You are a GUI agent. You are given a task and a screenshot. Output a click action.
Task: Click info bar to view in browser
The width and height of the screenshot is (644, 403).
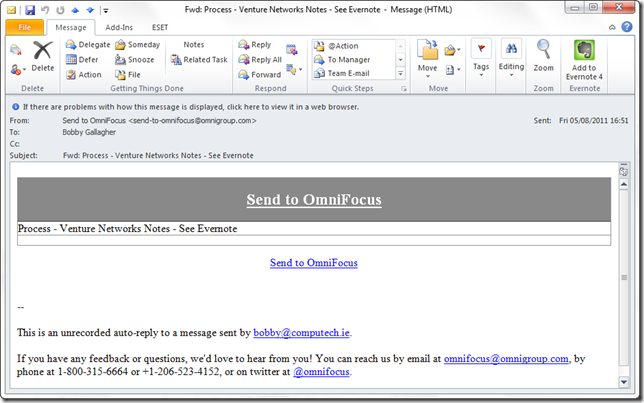(x=191, y=107)
